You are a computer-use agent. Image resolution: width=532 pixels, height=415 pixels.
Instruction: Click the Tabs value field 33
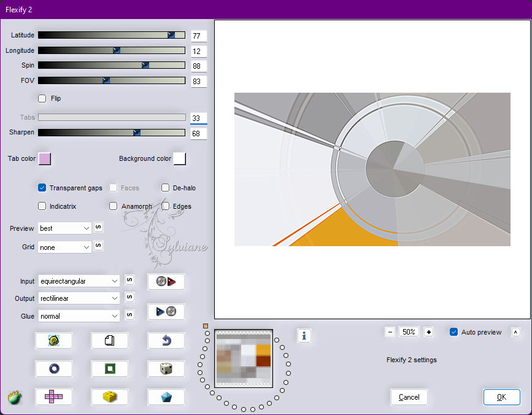pyautogui.click(x=199, y=118)
